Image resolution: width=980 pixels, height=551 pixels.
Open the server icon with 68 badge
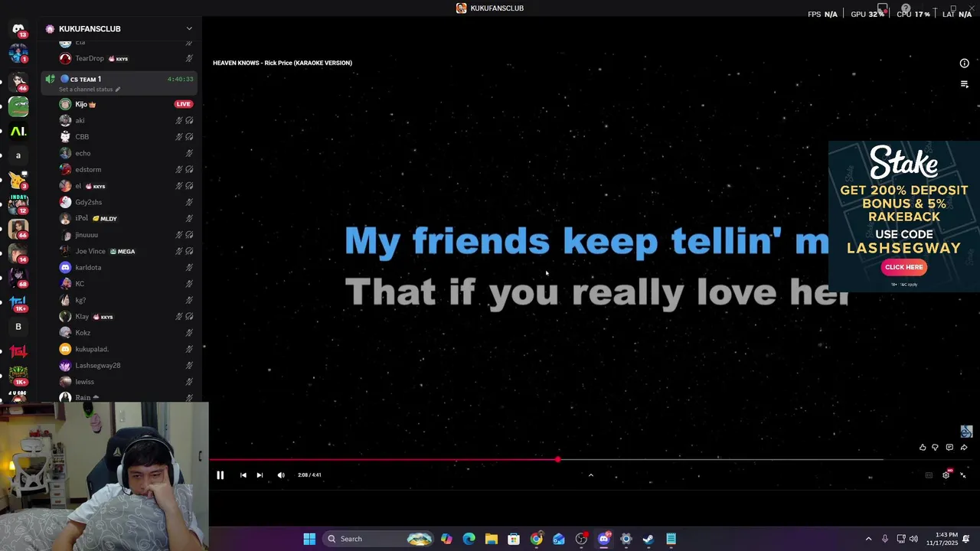coord(18,276)
